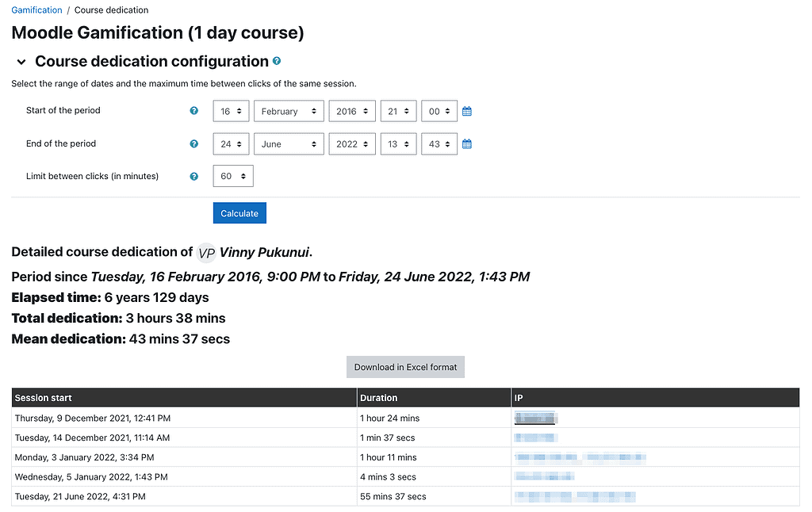Open start hour dropdown showing 21

[x=398, y=111]
